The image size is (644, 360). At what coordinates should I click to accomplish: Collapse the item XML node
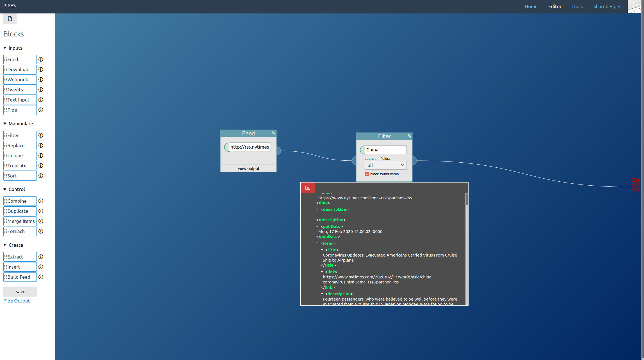[317, 243]
